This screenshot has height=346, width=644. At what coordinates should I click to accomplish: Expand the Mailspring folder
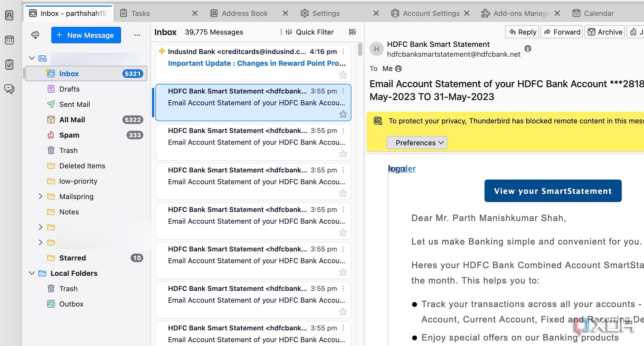coord(40,196)
